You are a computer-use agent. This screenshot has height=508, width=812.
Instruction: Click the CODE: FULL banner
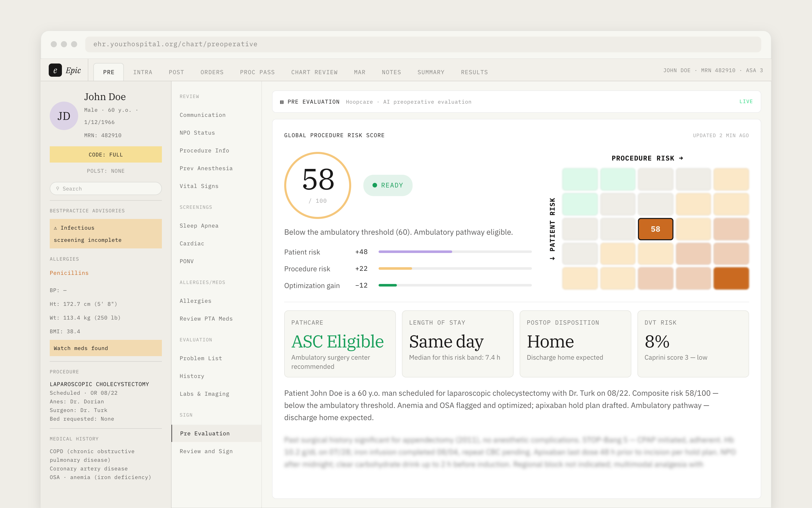106,154
